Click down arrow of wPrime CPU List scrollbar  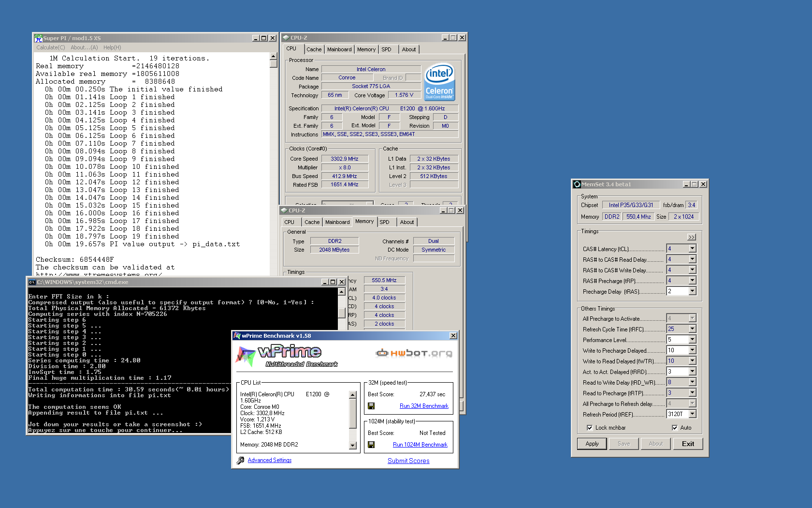point(352,446)
